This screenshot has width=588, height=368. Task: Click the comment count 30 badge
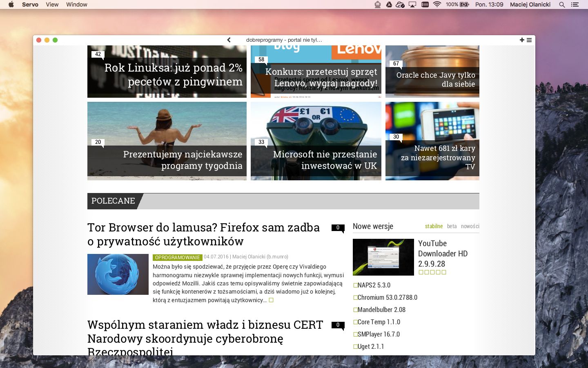[396, 137]
